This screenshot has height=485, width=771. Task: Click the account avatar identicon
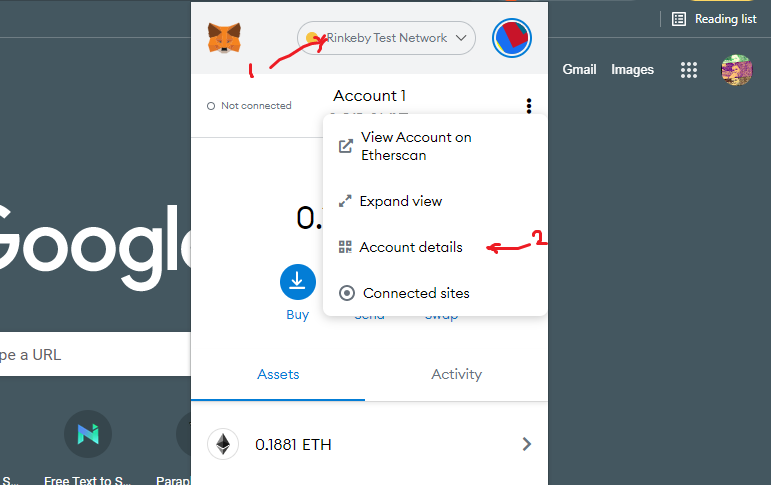512,38
